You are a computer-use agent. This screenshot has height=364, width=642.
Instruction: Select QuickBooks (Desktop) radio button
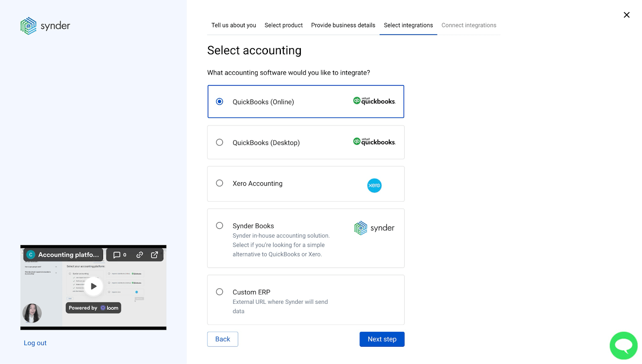(219, 142)
